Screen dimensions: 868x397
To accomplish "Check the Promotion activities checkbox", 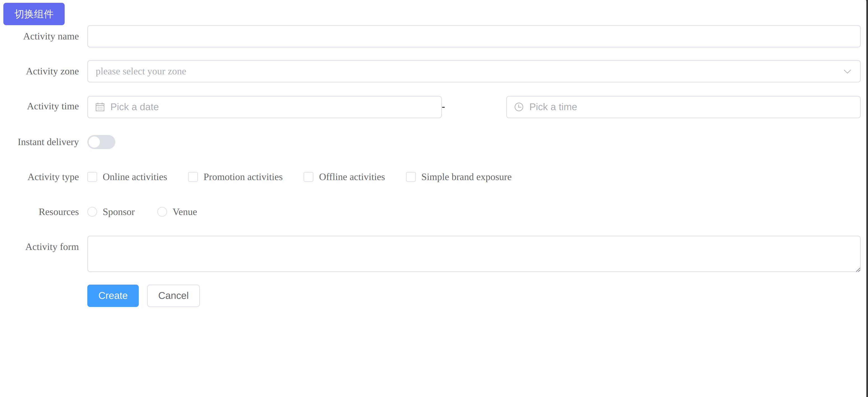I will click(x=193, y=177).
